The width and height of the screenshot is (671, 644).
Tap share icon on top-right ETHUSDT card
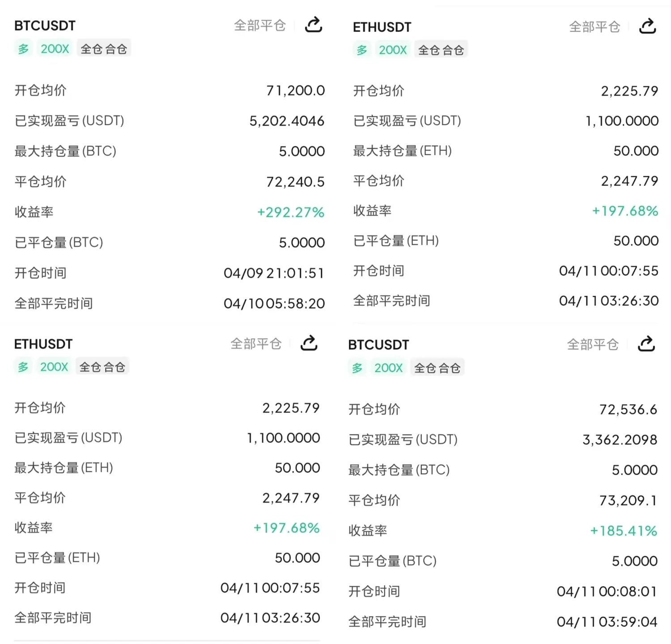click(x=647, y=26)
